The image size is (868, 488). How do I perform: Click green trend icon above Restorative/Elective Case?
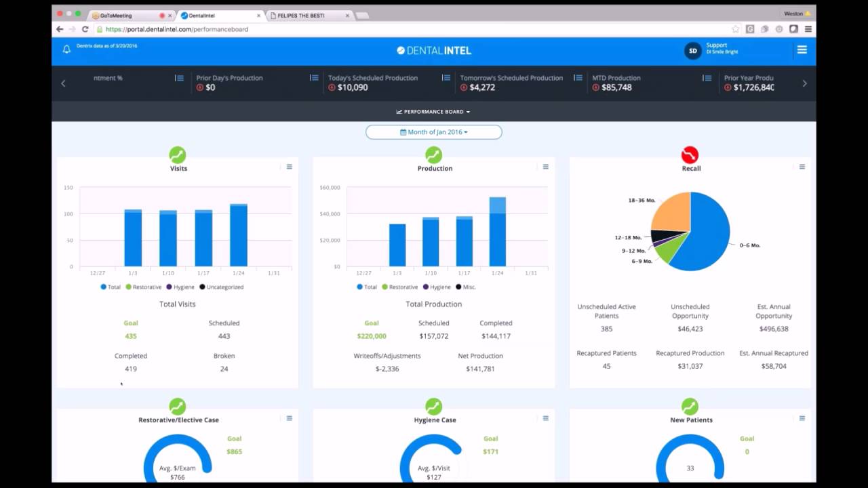coord(177,406)
